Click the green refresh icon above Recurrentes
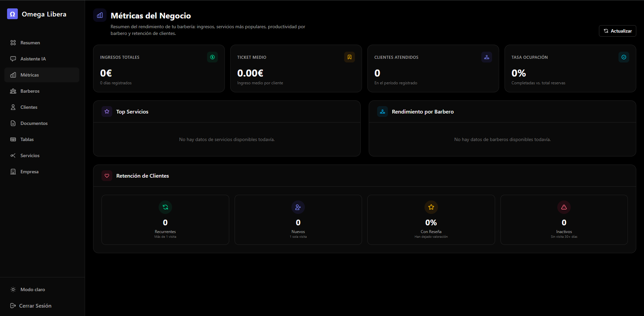 point(165,207)
